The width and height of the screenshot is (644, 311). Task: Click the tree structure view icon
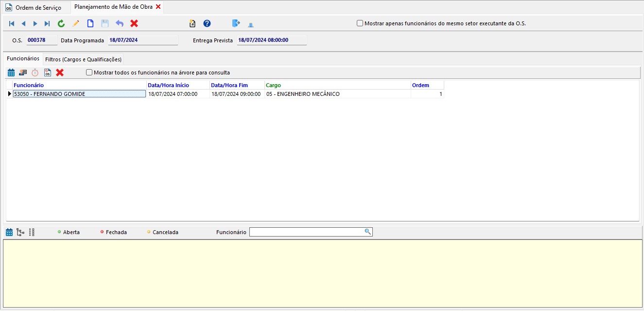pyautogui.click(x=20, y=232)
